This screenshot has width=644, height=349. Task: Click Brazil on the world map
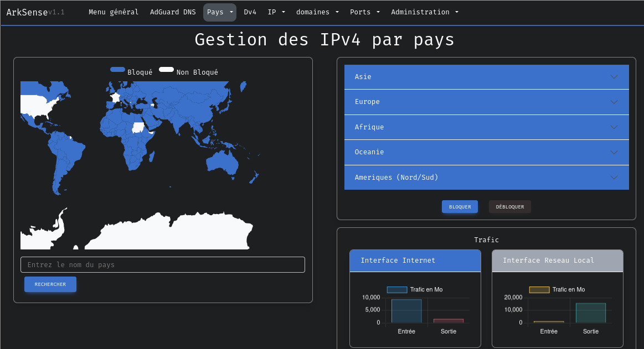click(x=72, y=152)
